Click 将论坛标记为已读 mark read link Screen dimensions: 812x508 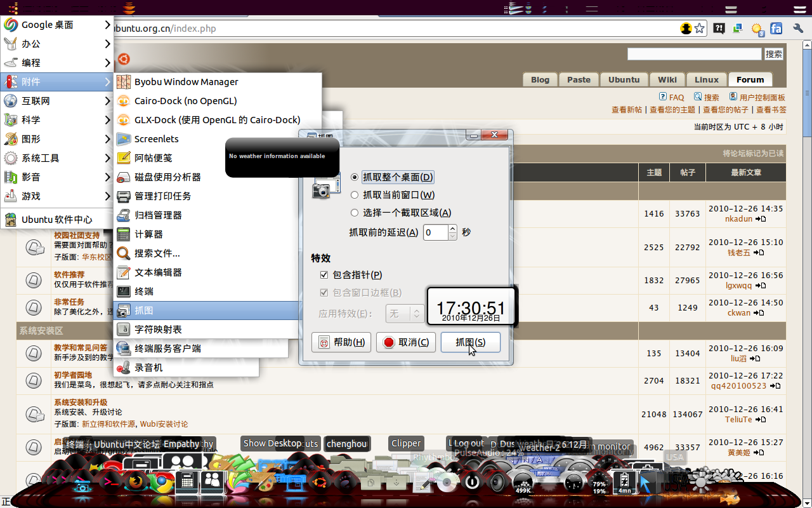click(x=753, y=153)
